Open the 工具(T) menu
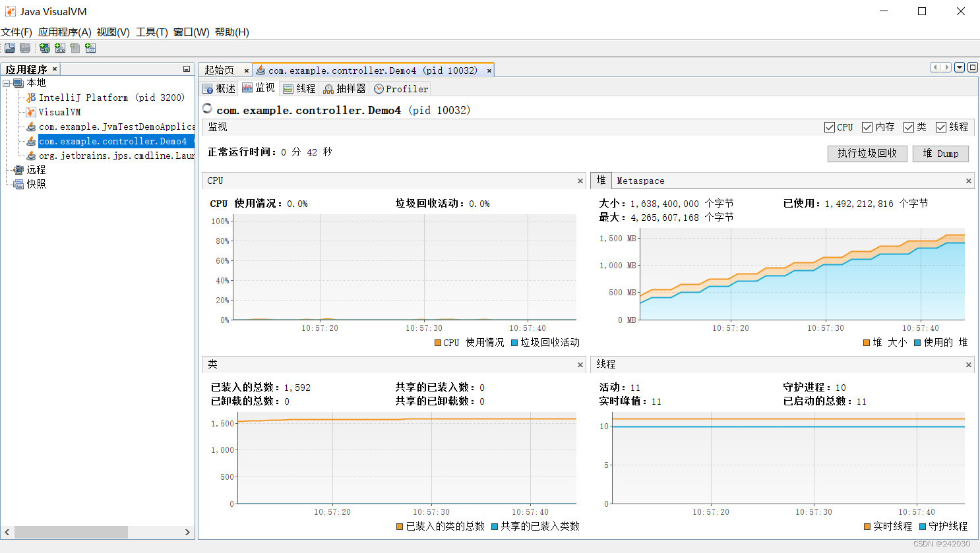Image resolution: width=980 pixels, height=553 pixels. click(x=152, y=32)
